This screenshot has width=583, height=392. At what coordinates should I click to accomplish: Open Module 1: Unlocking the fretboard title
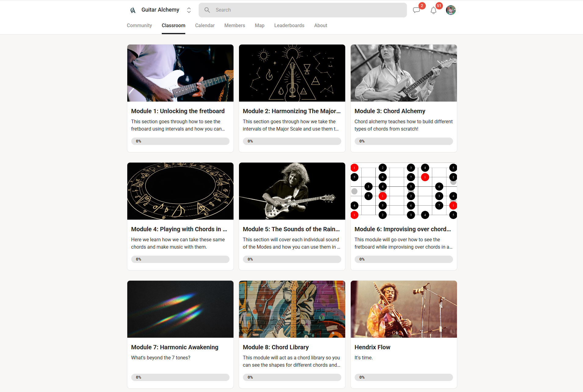click(178, 111)
